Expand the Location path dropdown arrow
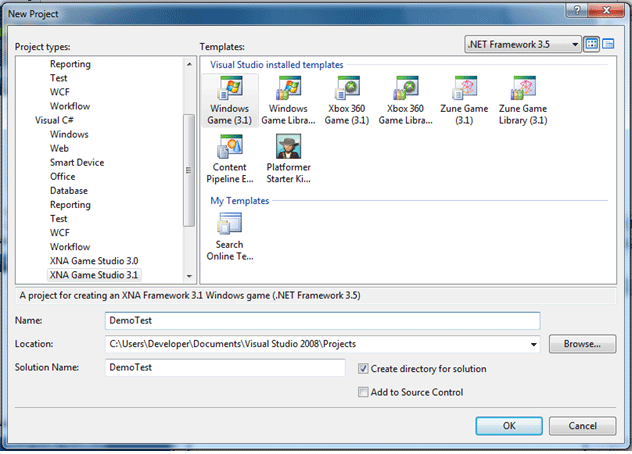The width and height of the screenshot is (632, 454). pyautogui.click(x=533, y=344)
